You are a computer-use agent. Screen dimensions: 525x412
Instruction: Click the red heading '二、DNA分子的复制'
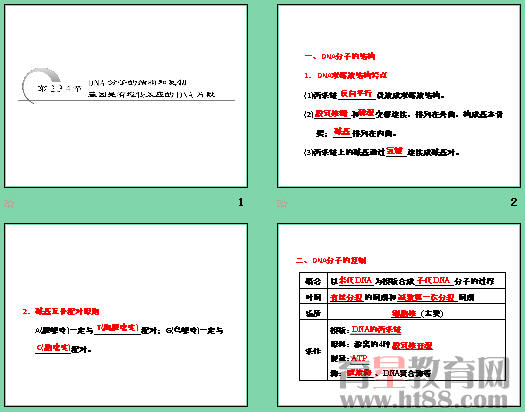331,260
